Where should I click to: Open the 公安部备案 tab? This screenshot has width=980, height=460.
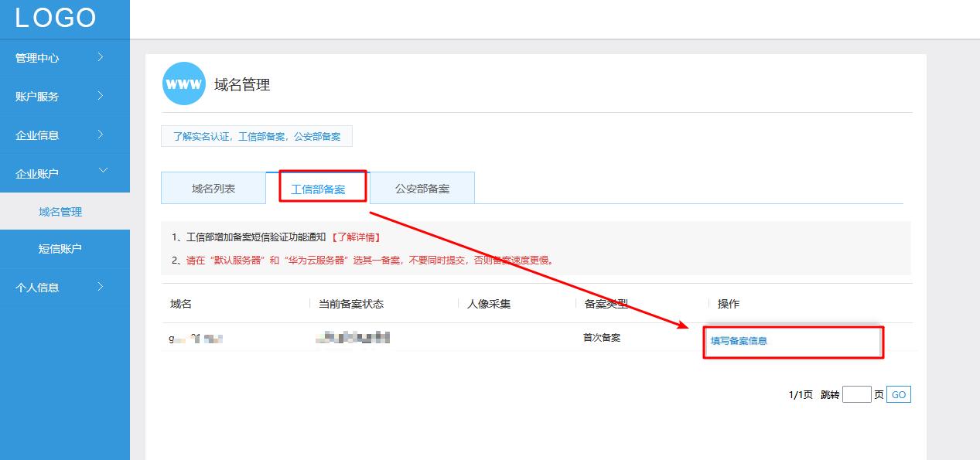pyautogui.click(x=422, y=187)
